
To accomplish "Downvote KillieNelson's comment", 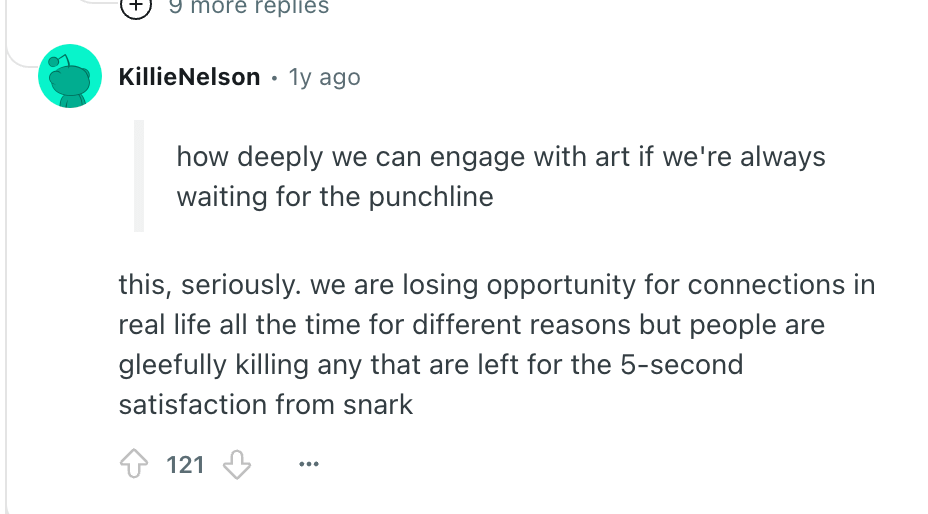I will (x=237, y=465).
